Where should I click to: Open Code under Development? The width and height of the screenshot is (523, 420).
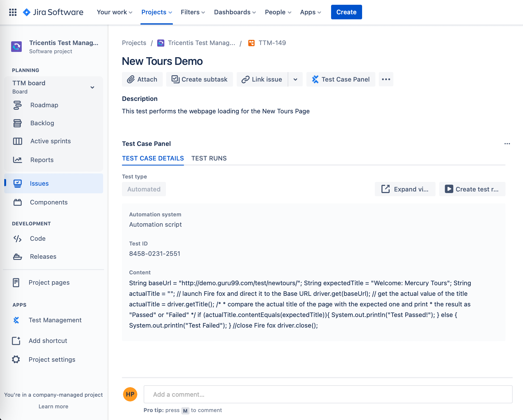(x=54, y=239)
